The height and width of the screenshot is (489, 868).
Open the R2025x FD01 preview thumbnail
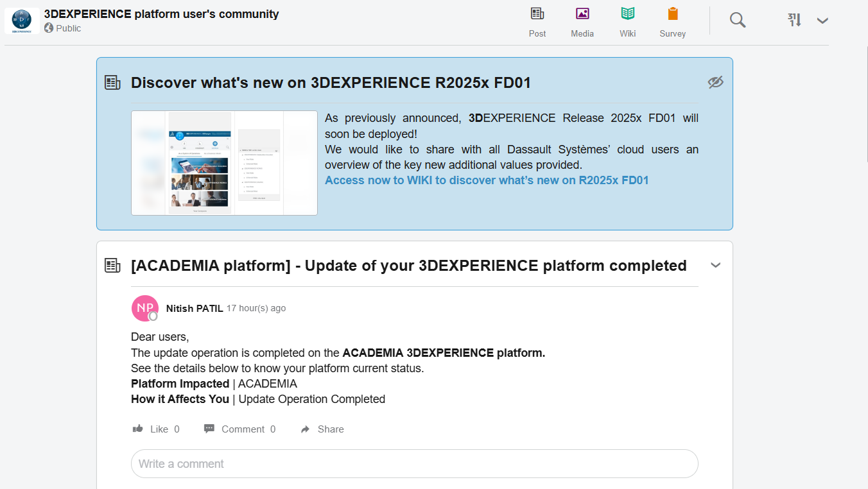click(224, 163)
